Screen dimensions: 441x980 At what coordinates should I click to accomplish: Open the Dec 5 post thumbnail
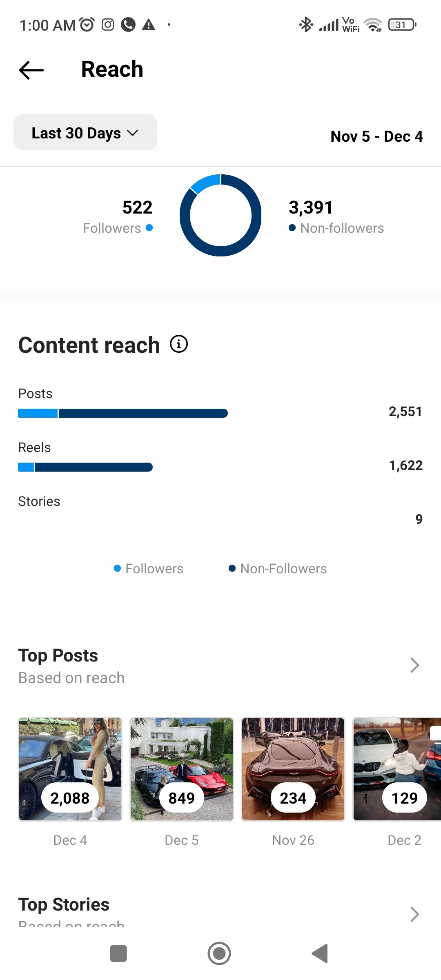(182, 769)
